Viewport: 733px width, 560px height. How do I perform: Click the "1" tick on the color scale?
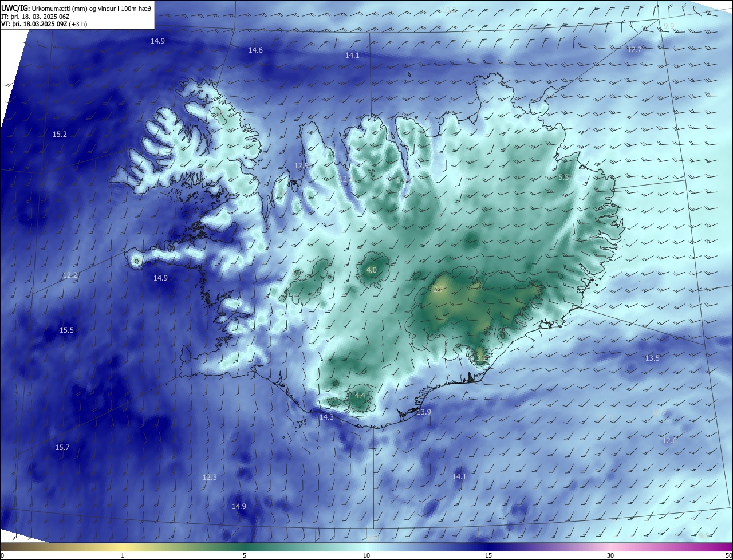click(123, 555)
